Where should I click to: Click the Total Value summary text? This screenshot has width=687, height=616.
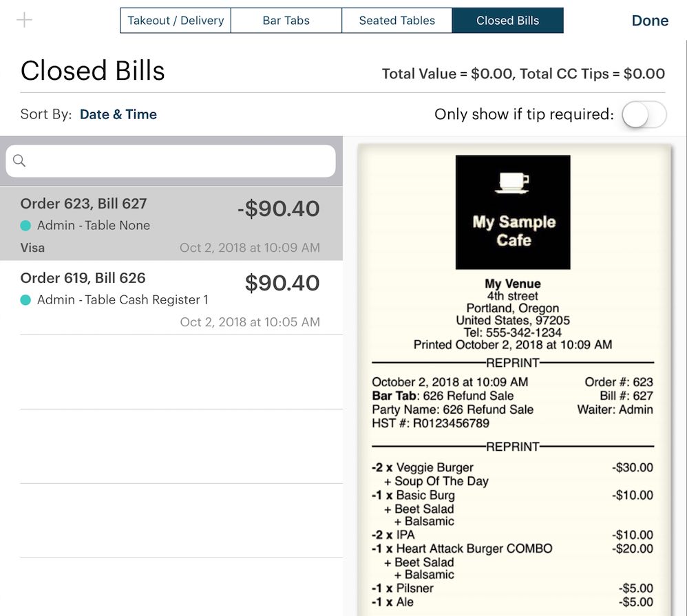(523, 73)
